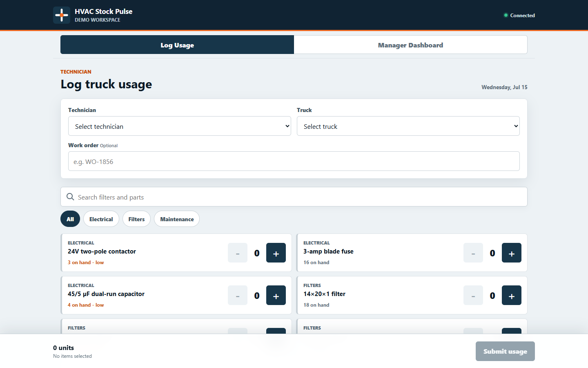Click the 45/5 µF dual-run capacitor name
Image resolution: width=588 pixels, height=368 pixels.
click(x=106, y=294)
